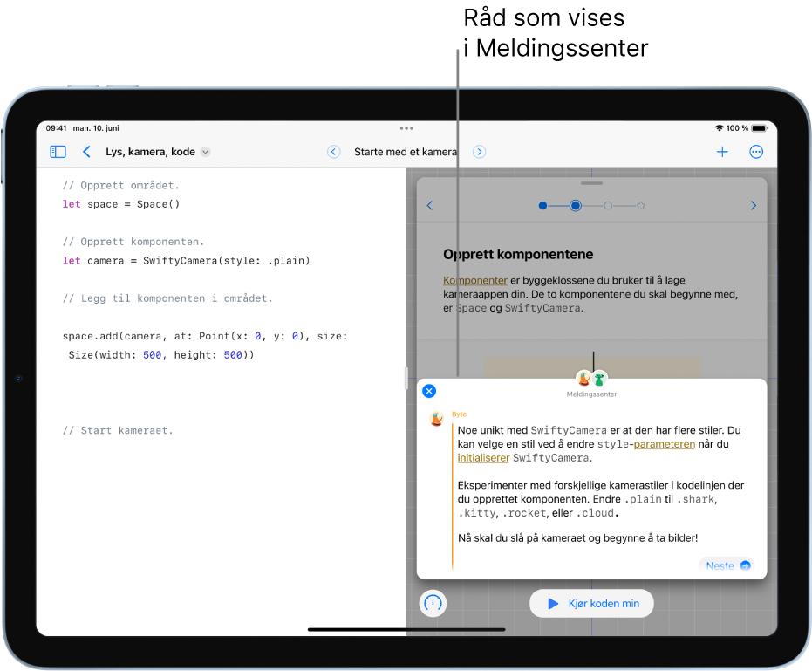Click the // Start kameraet. comment
Viewport: 812px width, 671px height.
click(x=118, y=430)
